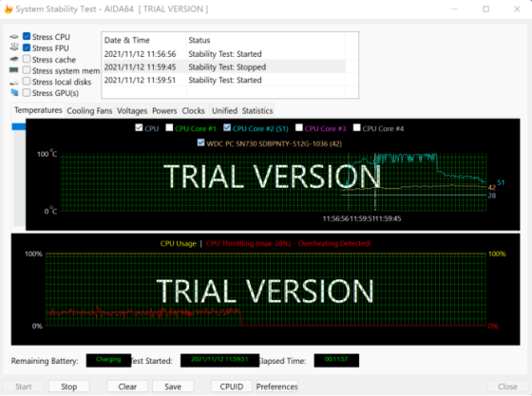Screen dimensions: 532x396
Task: Uncheck the Stress FPU checkbox
Action: pyautogui.click(x=27, y=47)
